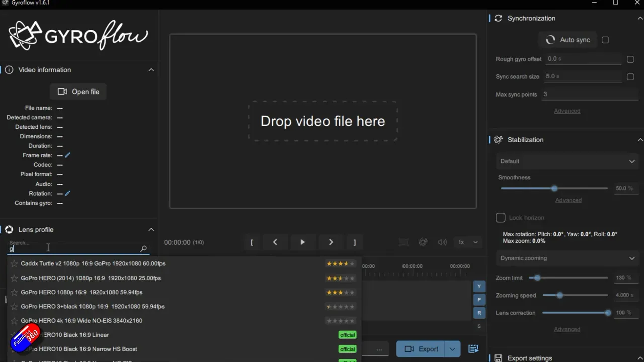Image resolution: width=644 pixels, height=362 pixels.
Task: Favorite the Caddx Turtle v2 profile star
Action: (14, 264)
